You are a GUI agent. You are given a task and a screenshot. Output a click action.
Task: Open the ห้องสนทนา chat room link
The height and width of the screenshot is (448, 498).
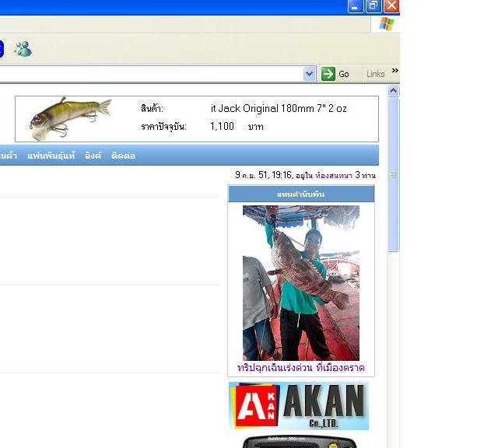click(334, 175)
